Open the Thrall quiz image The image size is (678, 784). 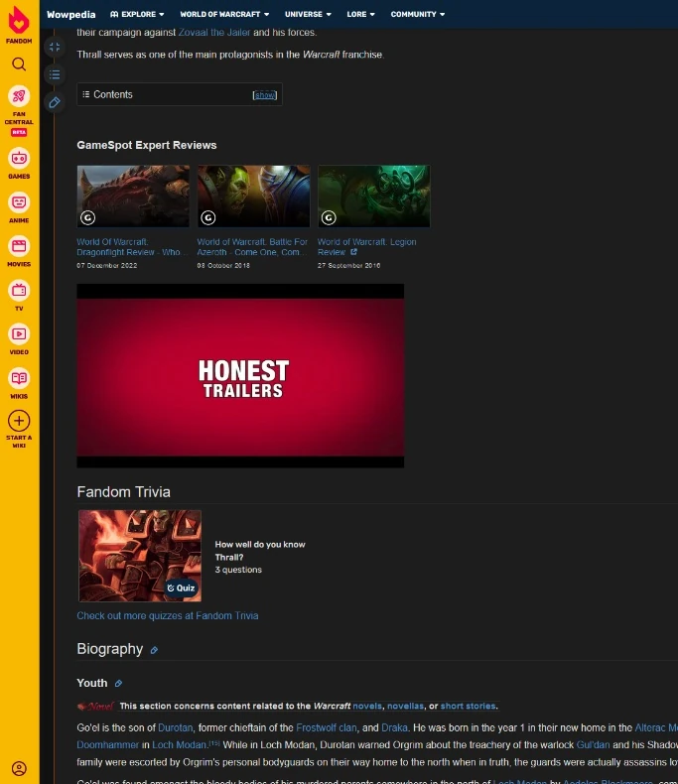point(140,556)
